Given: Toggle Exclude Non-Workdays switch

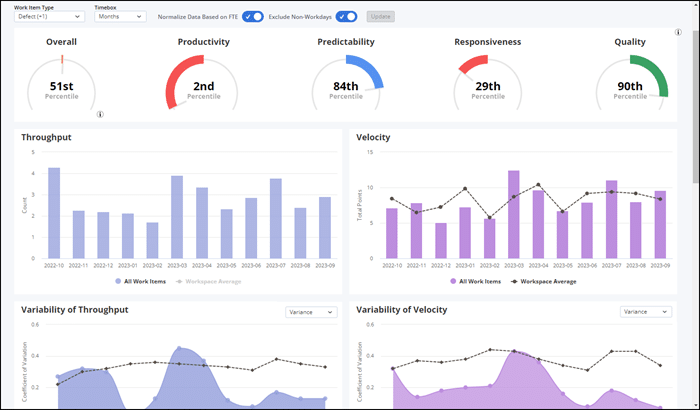Looking at the screenshot, I should 346,17.
